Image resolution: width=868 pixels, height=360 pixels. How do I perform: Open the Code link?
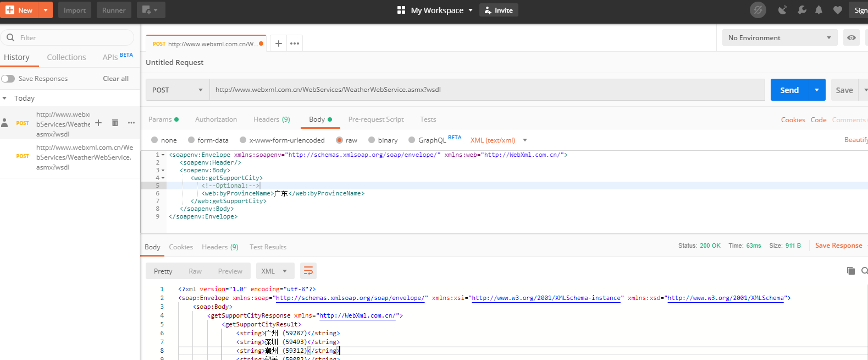coord(819,120)
